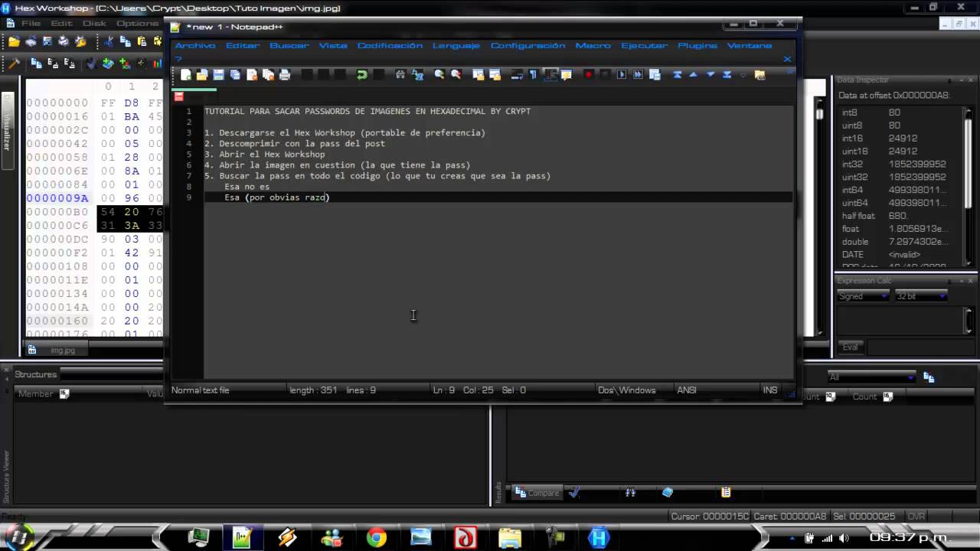Click the volume icon in system tray
Viewport: 980px width, 551px height.
[x=844, y=538]
